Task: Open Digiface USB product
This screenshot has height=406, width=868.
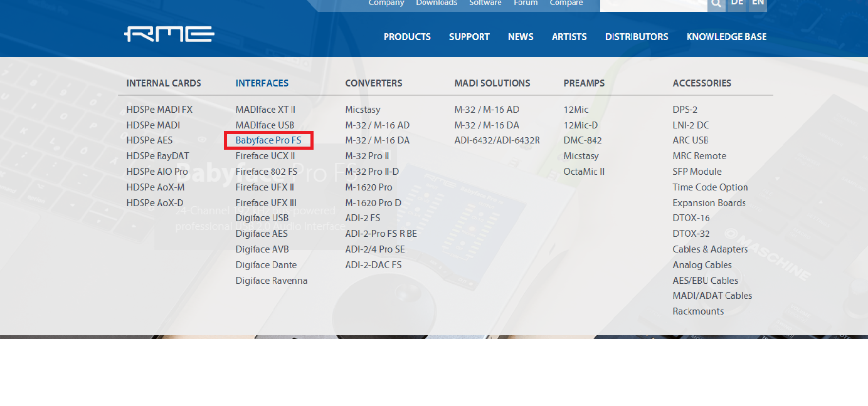Action: pyautogui.click(x=262, y=218)
